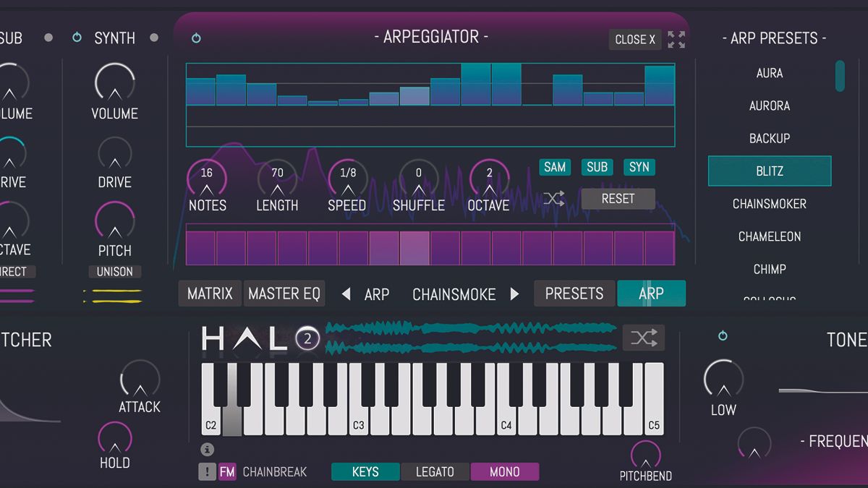The image size is (868, 488).
Task: Click the teal HALO waveform display
Action: point(470,338)
